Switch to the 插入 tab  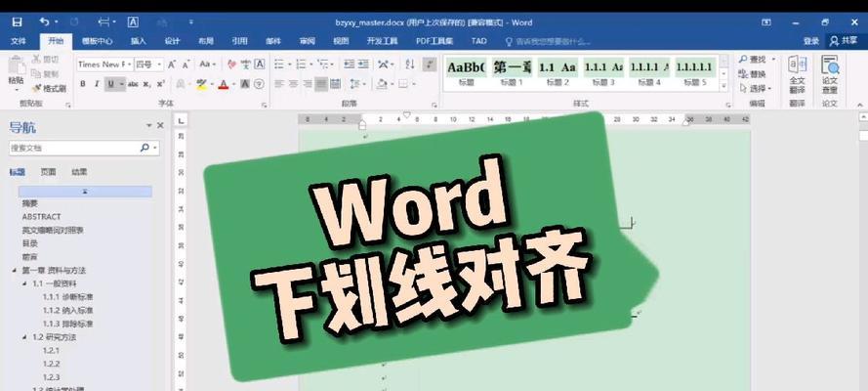(138, 41)
